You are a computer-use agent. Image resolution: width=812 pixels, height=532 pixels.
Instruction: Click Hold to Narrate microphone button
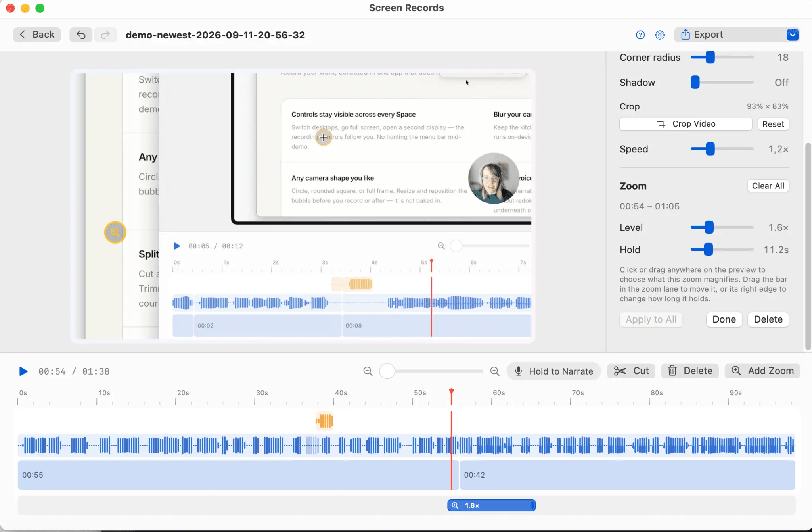pos(554,371)
